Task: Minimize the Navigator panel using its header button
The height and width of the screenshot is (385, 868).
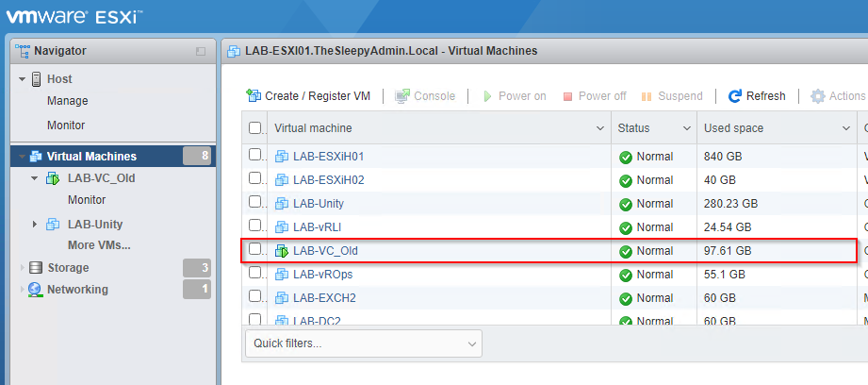Action: 201,52
